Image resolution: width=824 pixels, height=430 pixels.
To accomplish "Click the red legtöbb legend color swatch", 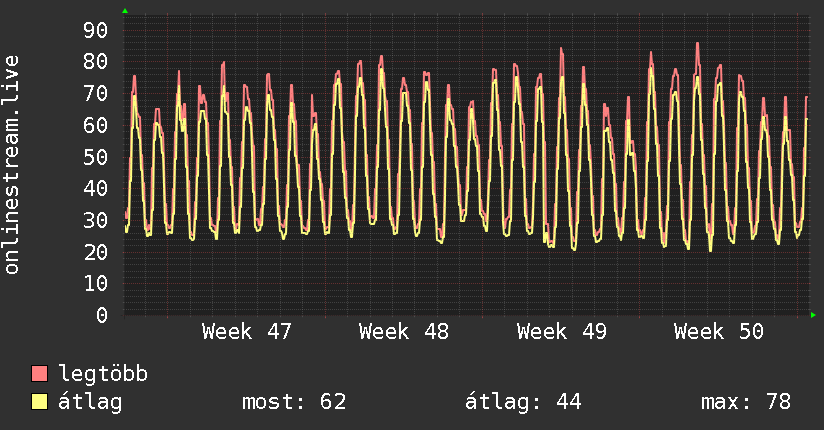I will (x=40, y=374).
